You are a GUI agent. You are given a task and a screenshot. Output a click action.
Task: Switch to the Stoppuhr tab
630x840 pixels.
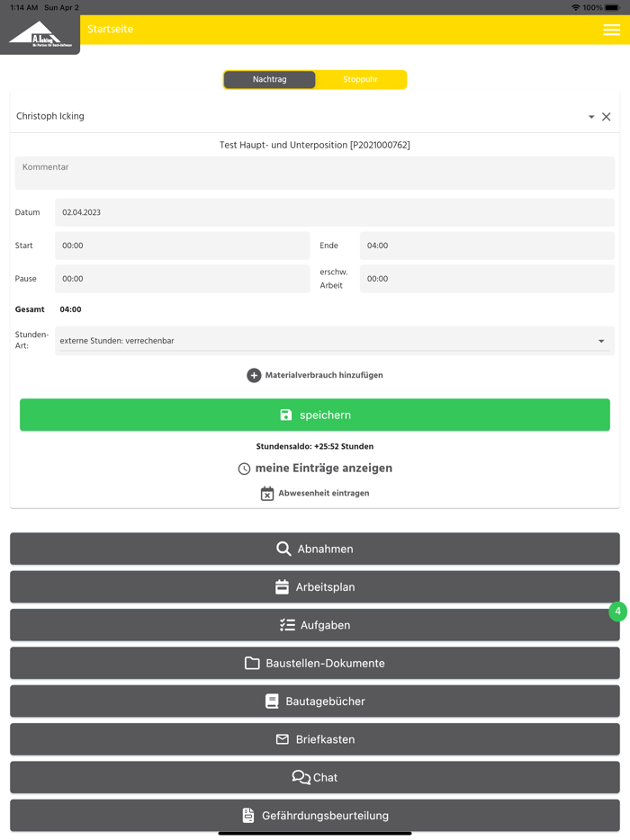(x=360, y=79)
